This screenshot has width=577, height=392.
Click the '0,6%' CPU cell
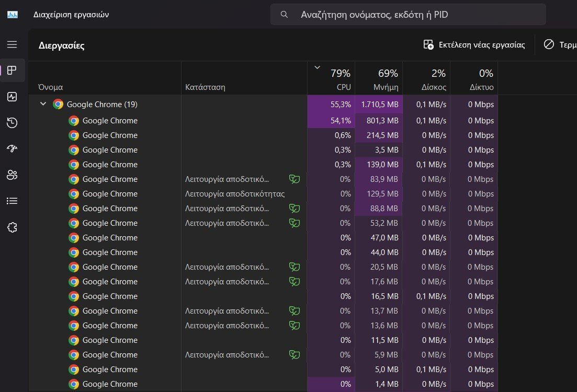pos(331,135)
